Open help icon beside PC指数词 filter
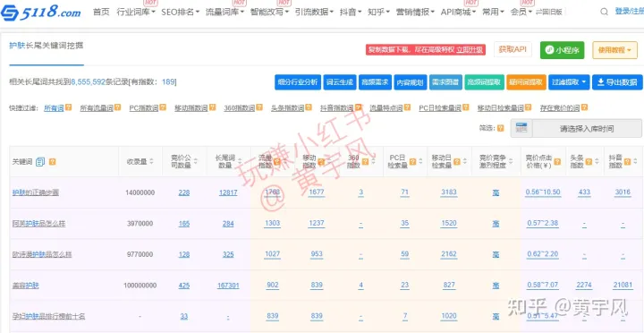 click(x=163, y=107)
